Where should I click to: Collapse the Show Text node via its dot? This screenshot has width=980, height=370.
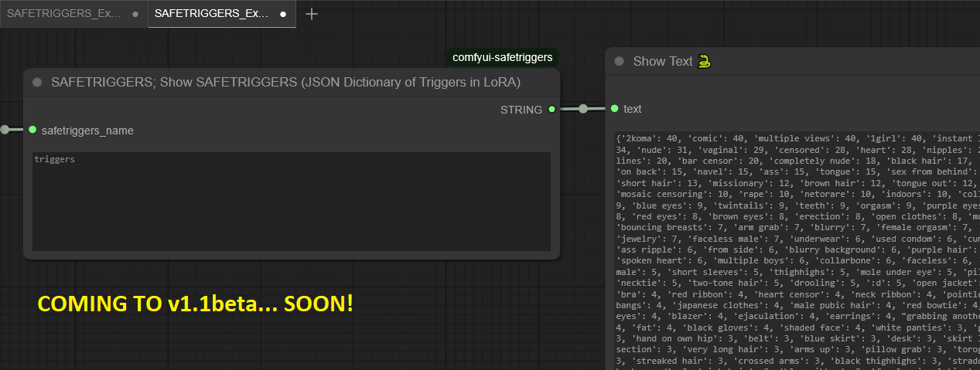pos(619,61)
